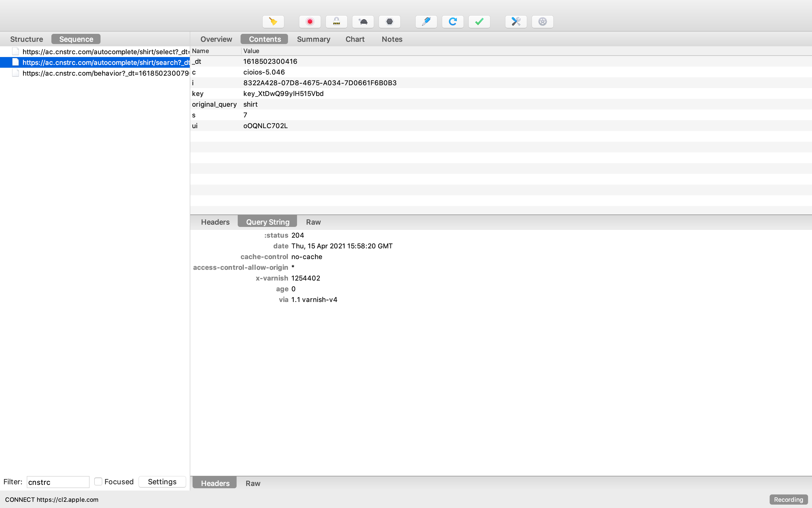Enable throttling with the turtle icon
The width and height of the screenshot is (812, 508).
pos(363,22)
